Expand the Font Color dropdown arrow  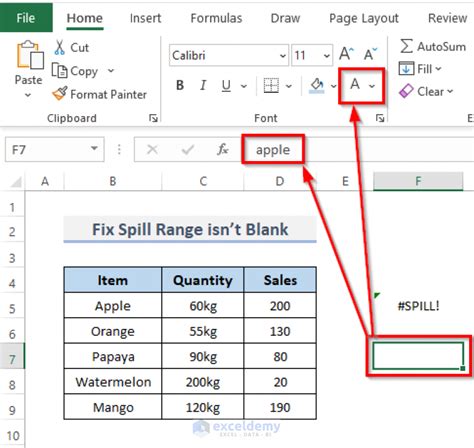372,86
